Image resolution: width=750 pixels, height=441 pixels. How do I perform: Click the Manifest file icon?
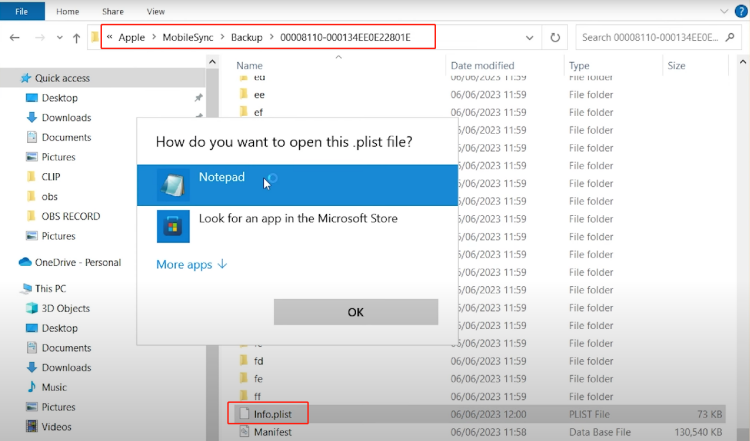[x=244, y=432]
